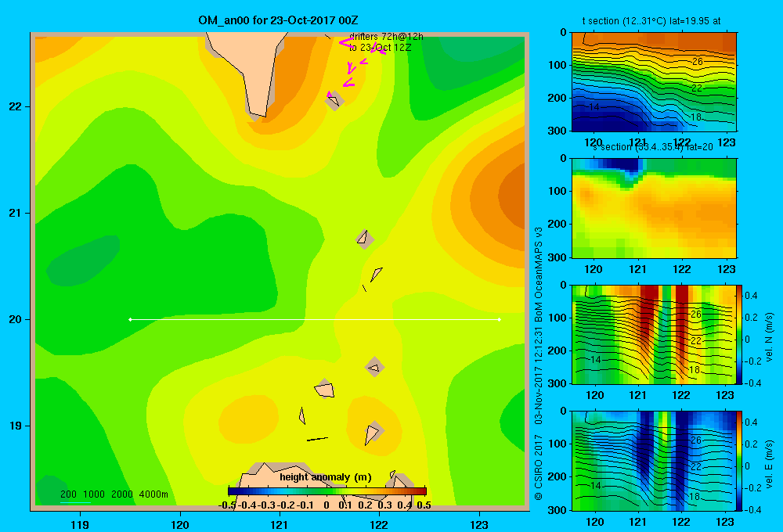Click the height anomaly color bar
This screenshot has height=532, width=783.
click(x=327, y=491)
